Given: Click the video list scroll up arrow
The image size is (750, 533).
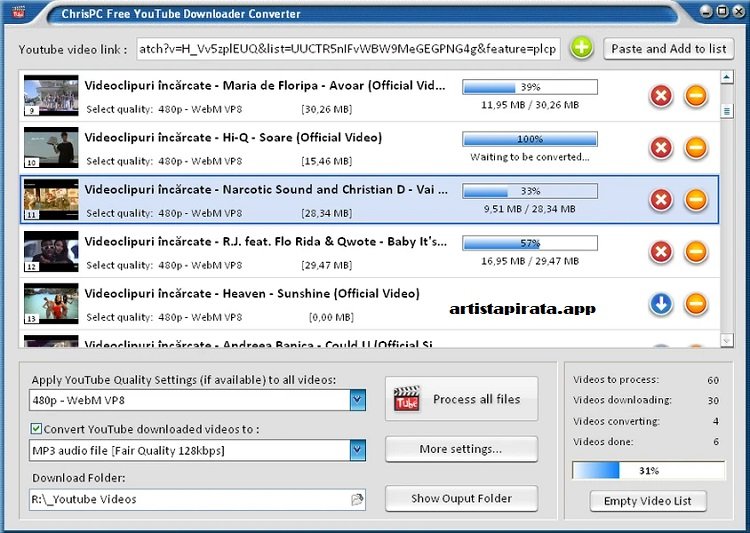Looking at the screenshot, I should 727,77.
